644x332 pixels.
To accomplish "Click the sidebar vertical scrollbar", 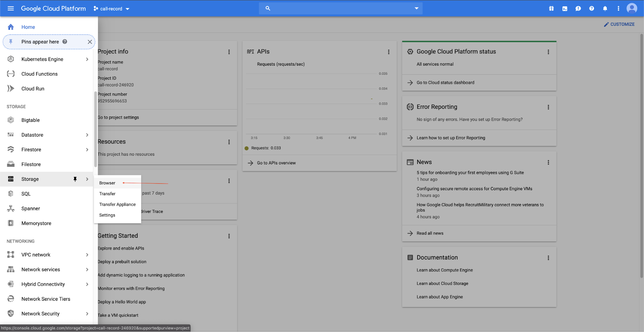I will click(x=95, y=129).
